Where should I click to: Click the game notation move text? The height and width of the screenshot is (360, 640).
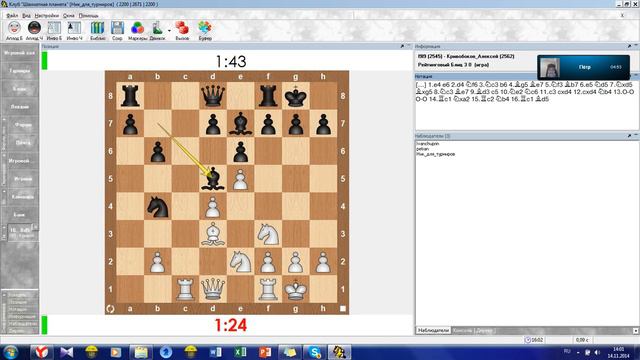click(x=524, y=92)
